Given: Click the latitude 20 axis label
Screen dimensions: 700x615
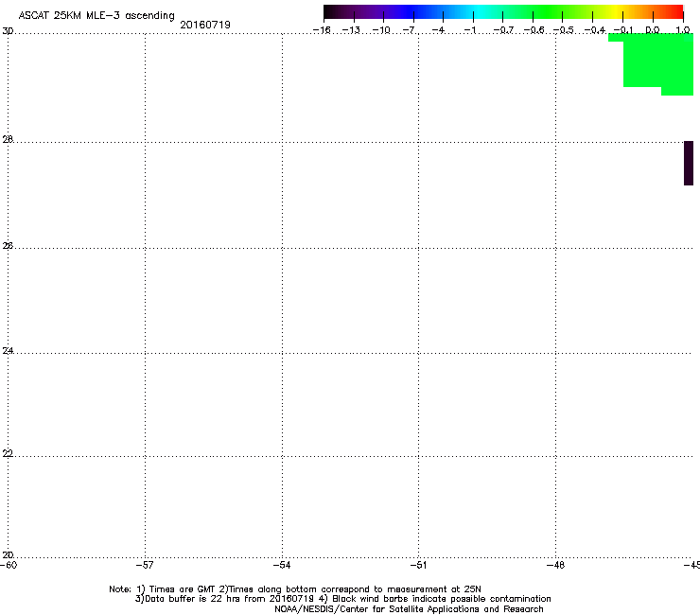Looking at the screenshot, I should (8, 554).
